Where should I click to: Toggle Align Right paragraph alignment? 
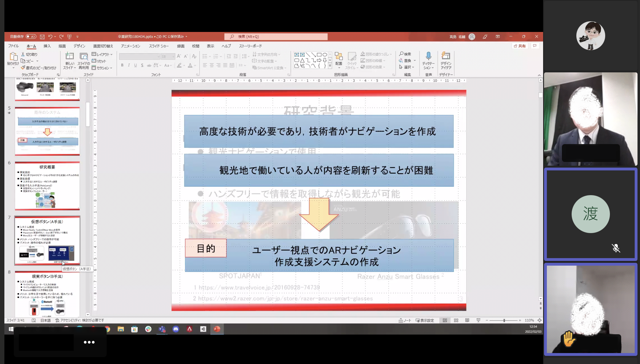[x=219, y=65]
